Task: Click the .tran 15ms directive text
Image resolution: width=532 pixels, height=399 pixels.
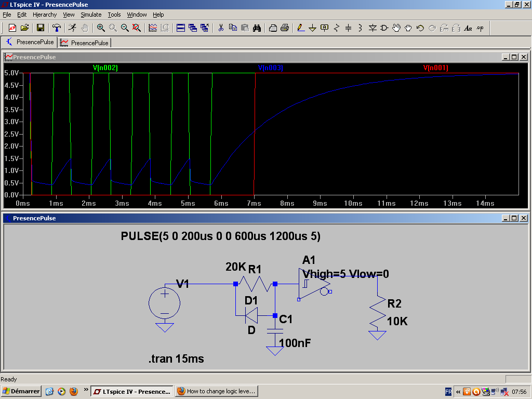Action: coord(176,358)
